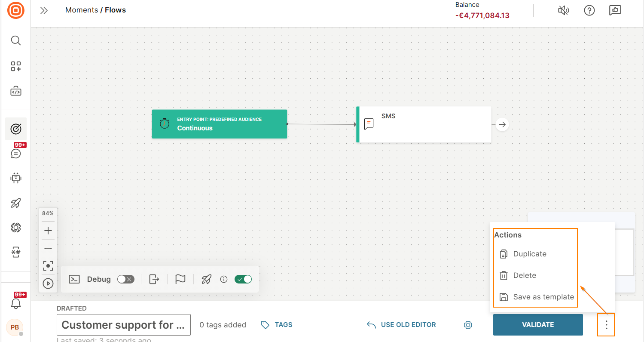The image size is (644, 342).
Task: Toggle the green checkmark switch off
Action: tap(243, 279)
